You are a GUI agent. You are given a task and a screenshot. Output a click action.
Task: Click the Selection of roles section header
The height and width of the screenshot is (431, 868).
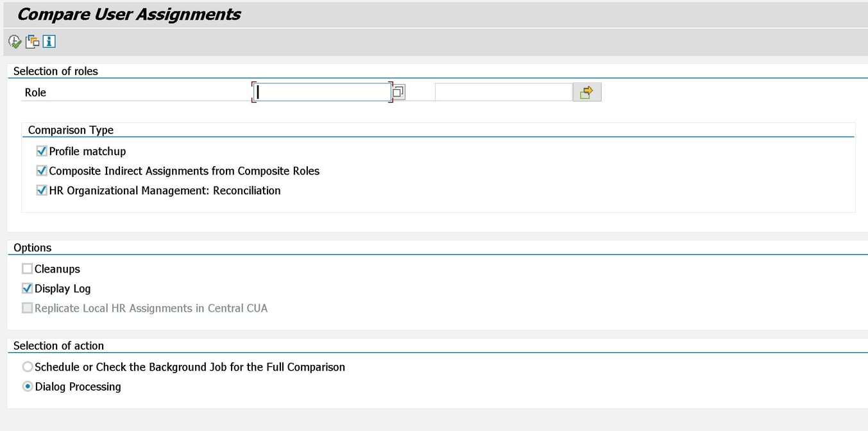coord(55,71)
